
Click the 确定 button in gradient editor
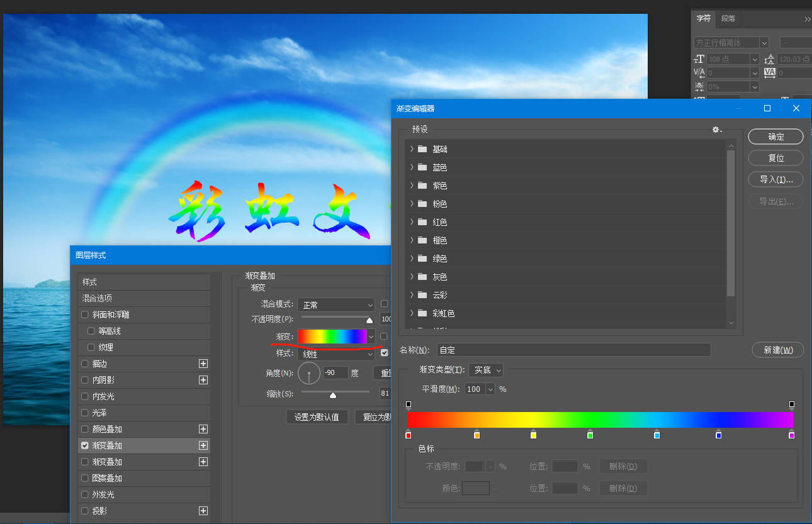coord(775,137)
